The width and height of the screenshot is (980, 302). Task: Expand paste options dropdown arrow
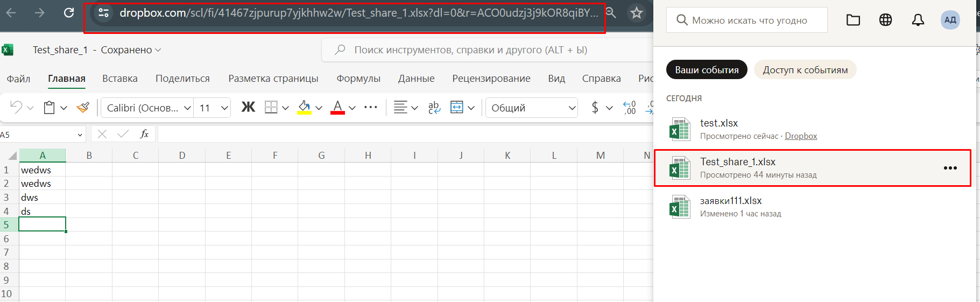tap(64, 108)
